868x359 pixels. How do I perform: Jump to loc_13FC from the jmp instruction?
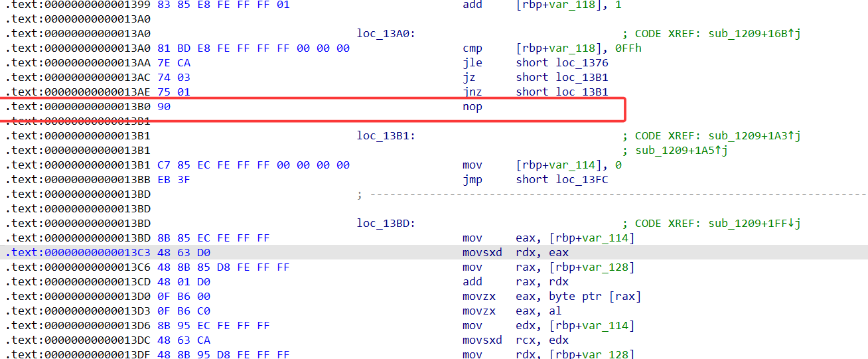point(582,179)
